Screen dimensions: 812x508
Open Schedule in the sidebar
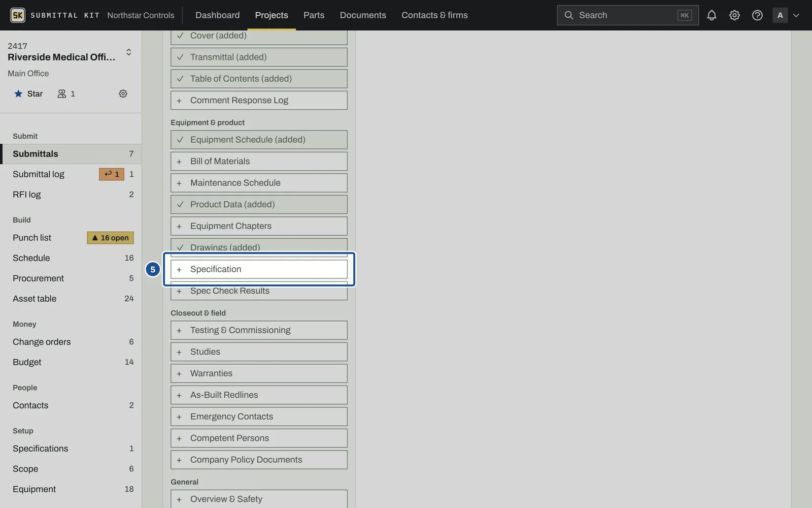pyautogui.click(x=71, y=258)
